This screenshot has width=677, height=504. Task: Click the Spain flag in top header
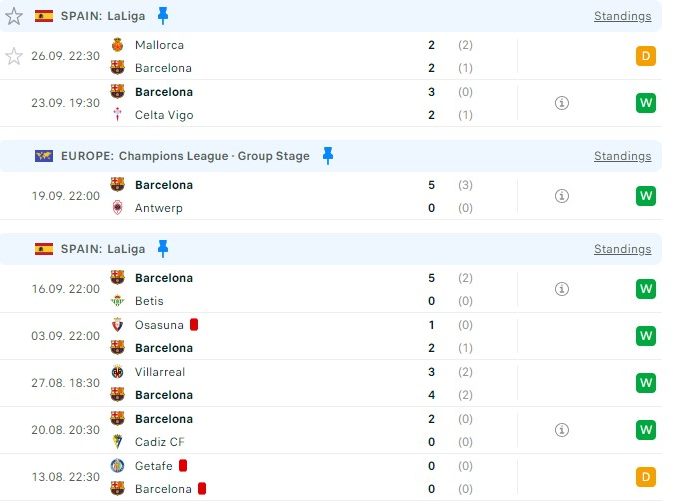[x=44, y=16]
